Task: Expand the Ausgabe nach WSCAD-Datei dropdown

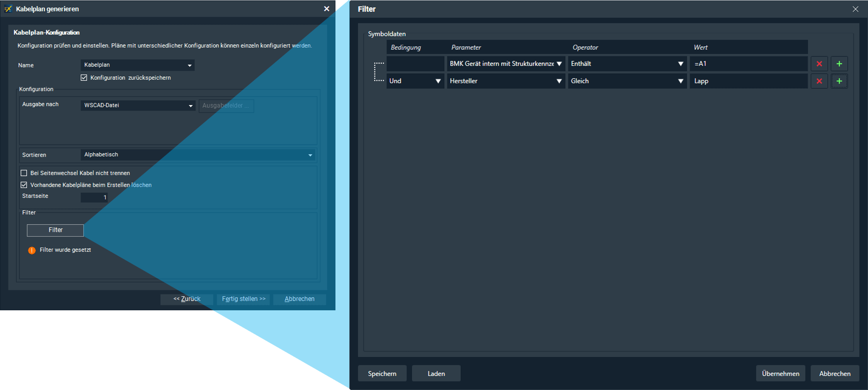Action: pyautogui.click(x=138, y=105)
